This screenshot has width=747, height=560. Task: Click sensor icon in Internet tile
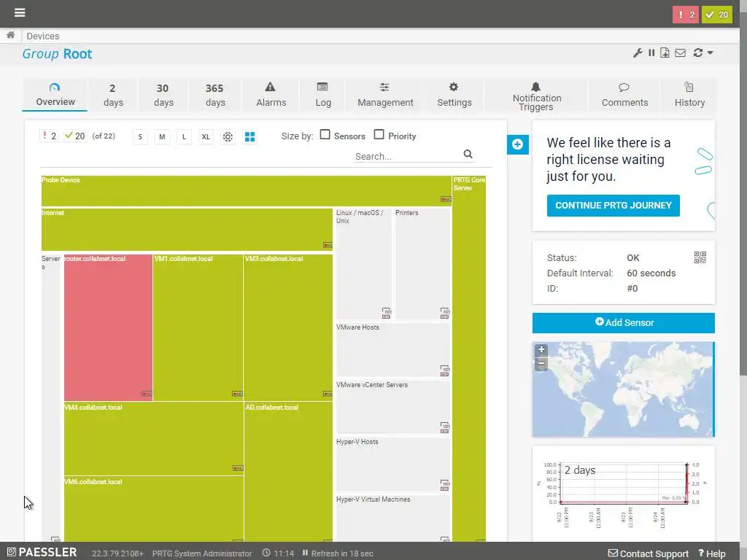(x=328, y=245)
